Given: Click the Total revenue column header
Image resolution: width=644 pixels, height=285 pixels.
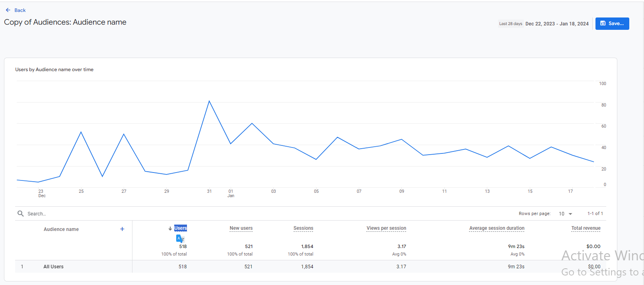Looking at the screenshot, I should [x=586, y=228].
